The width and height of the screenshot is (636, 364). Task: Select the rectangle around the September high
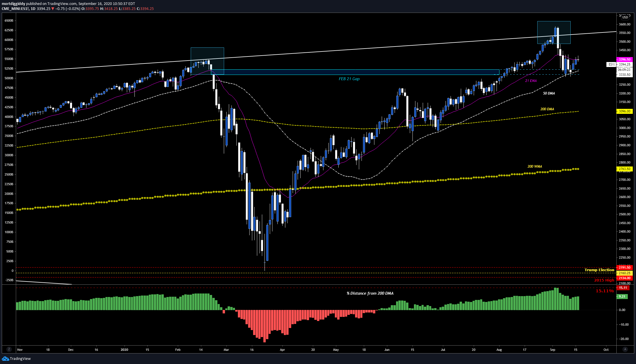click(554, 32)
